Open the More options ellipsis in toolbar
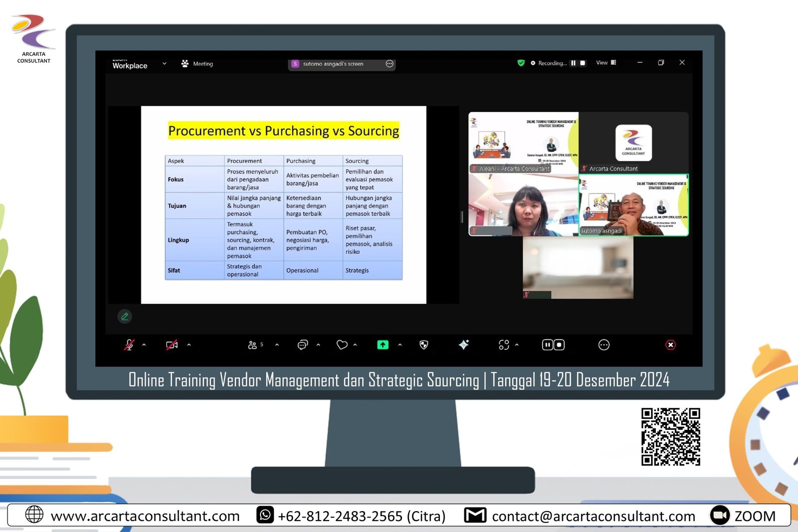 pos(603,345)
